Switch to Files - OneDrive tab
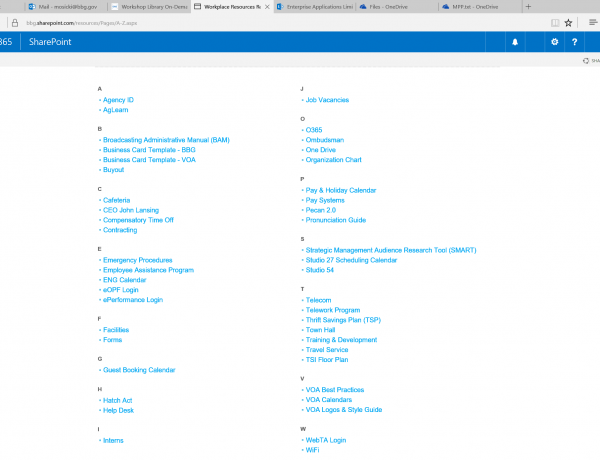Viewport: 600px width, 460px height. (x=398, y=7)
